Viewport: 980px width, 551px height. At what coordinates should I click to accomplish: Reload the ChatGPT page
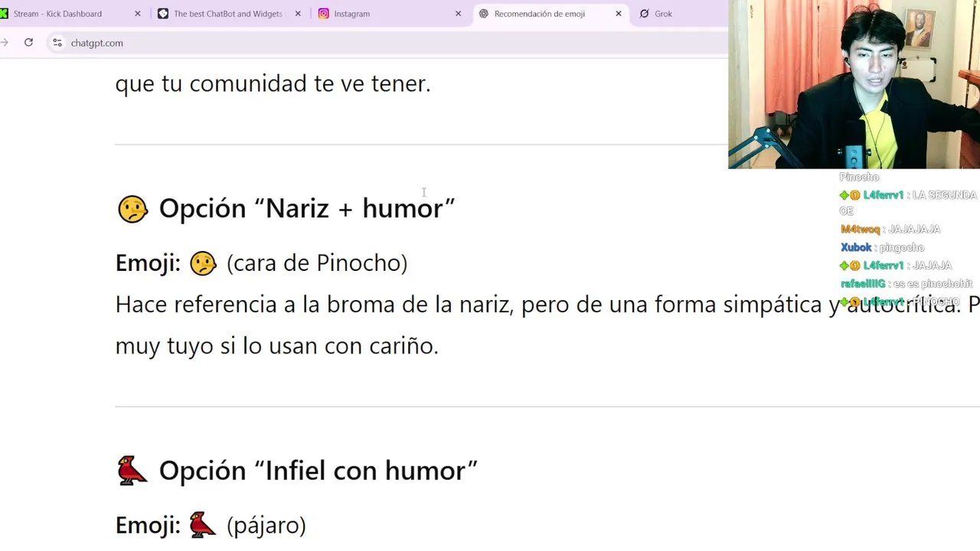(x=28, y=43)
